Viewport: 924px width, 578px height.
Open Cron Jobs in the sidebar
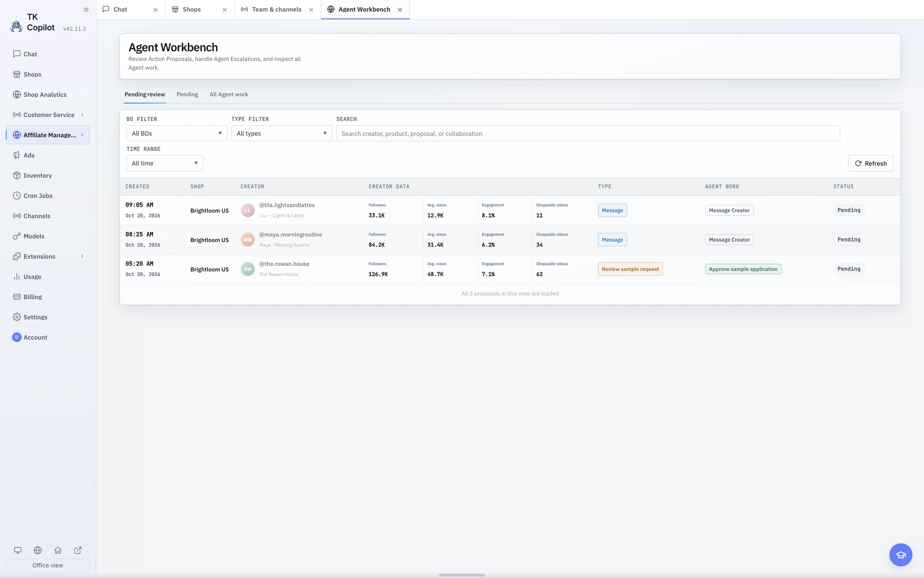(48, 196)
